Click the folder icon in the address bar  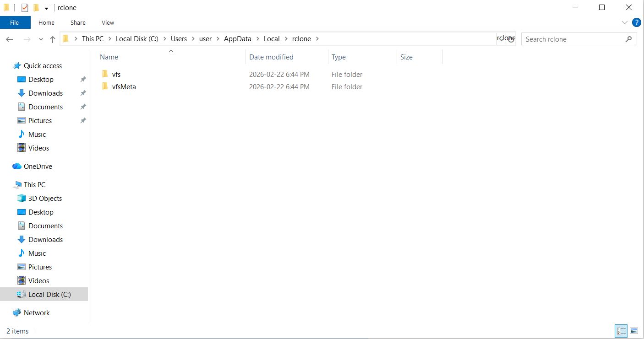point(65,39)
